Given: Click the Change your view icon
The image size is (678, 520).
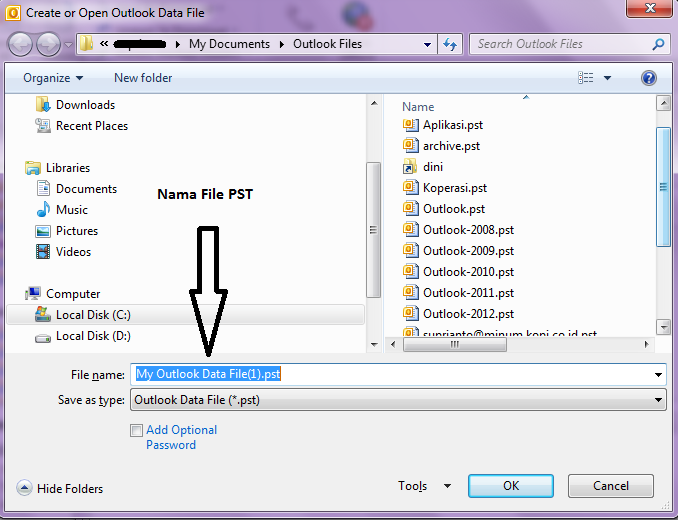Looking at the screenshot, I should pos(585,78).
